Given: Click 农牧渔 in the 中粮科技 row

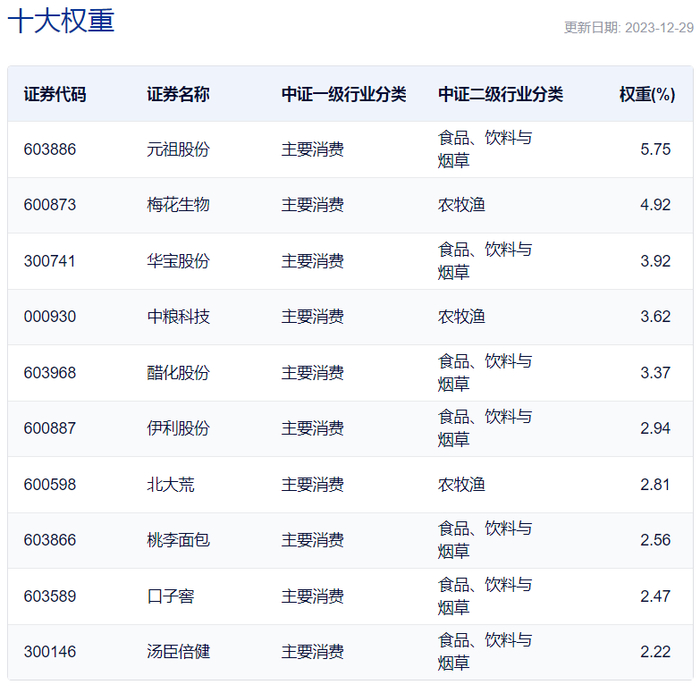Looking at the screenshot, I should pyautogui.click(x=461, y=317).
